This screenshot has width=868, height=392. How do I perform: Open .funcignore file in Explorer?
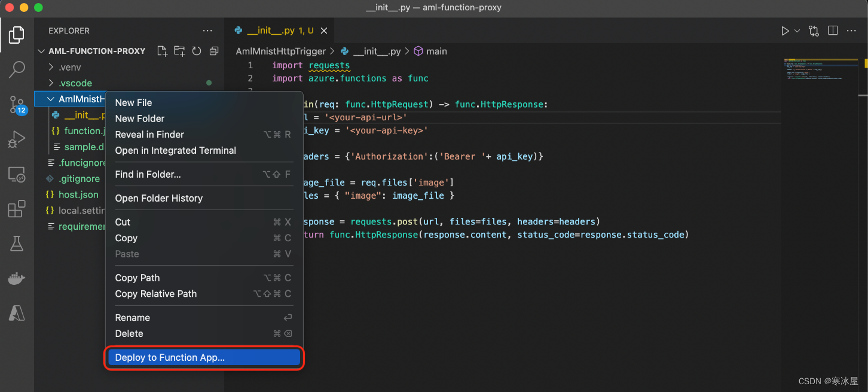76,163
